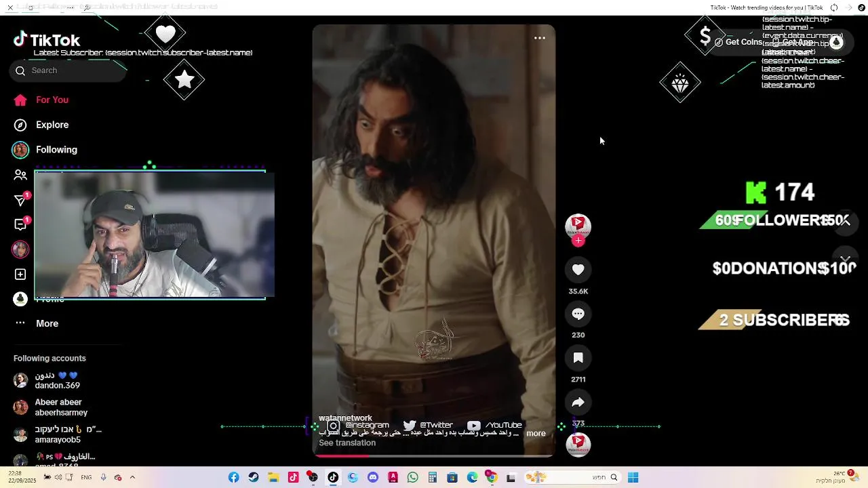Click 'See translation' under caption
The width and height of the screenshot is (868, 488).
point(347,443)
